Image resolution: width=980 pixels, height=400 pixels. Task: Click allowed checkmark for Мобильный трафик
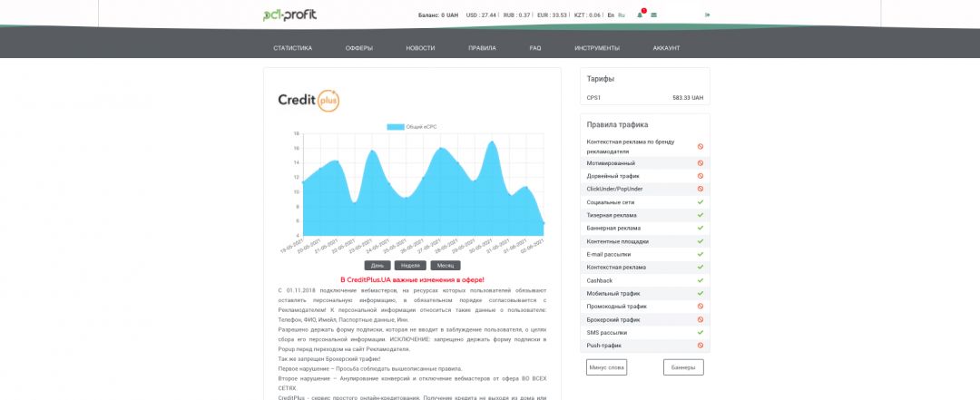(700, 293)
